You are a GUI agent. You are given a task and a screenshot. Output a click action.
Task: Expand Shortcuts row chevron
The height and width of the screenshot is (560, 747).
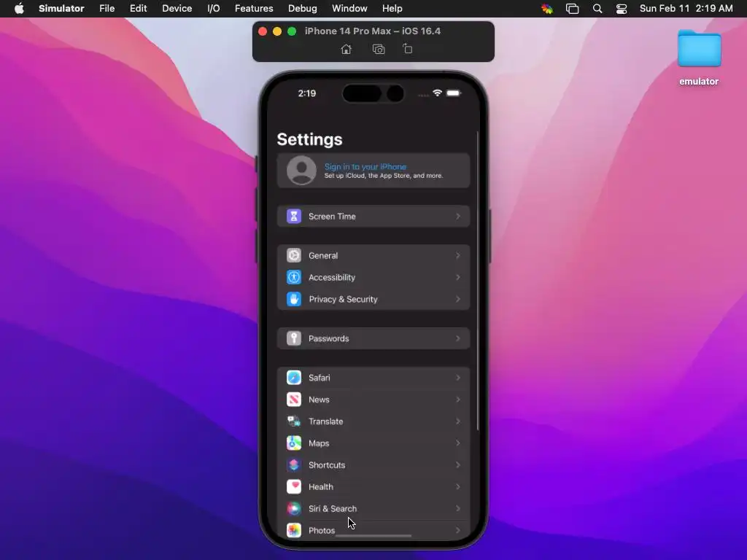coord(458,464)
